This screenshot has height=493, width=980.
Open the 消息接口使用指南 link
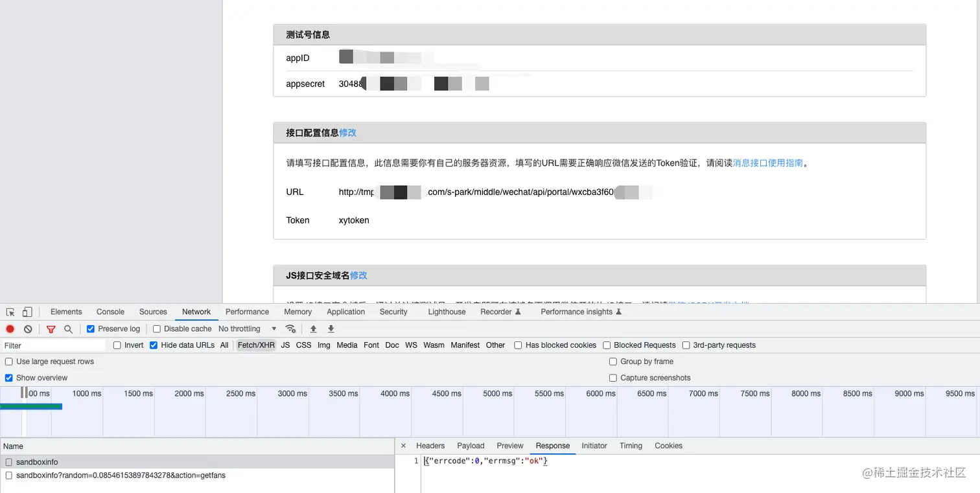coord(768,163)
